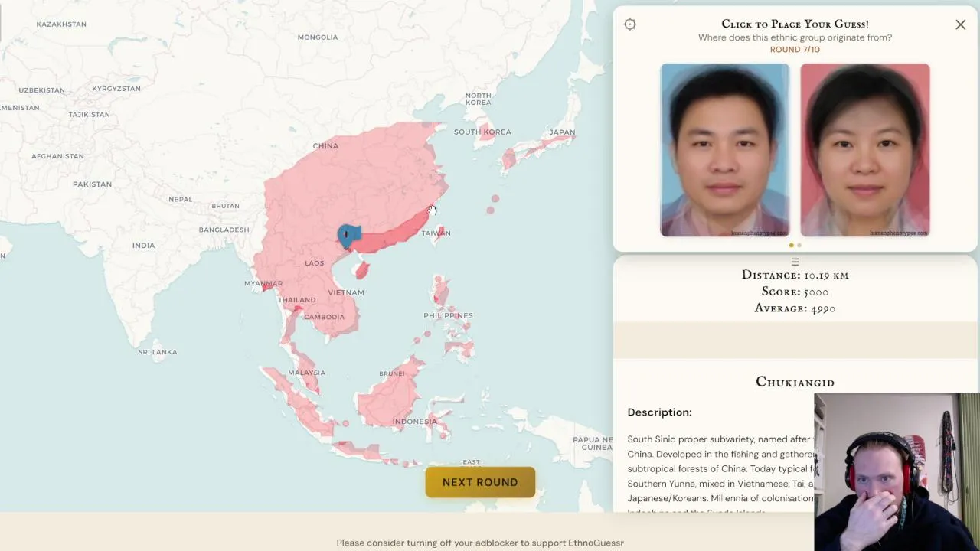Click the BRUNEI label on map
The image size is (980, 551).
coord(392,373)
